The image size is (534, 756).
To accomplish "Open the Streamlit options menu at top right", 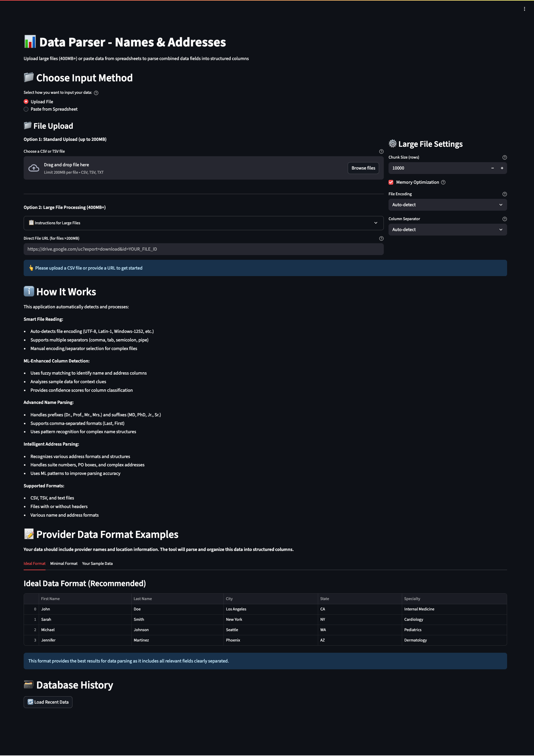I will (x=524, y=9).
